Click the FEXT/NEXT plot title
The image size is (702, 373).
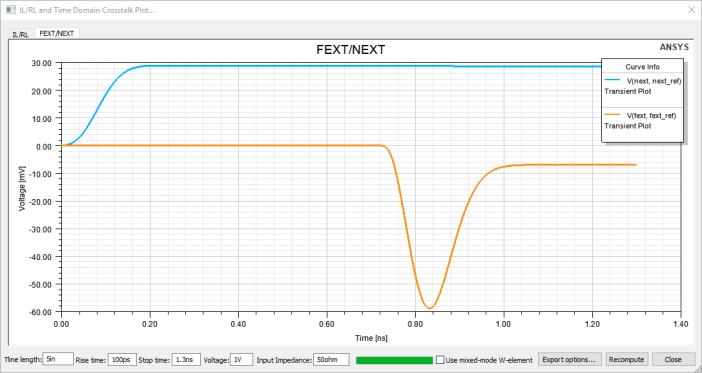click(x=351, y=50)
